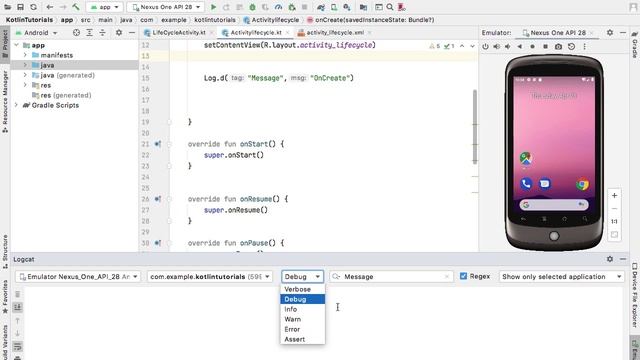Toggle Logcat scroll to end icon
The height and width of the screenshot is (360, 640).
18,307
